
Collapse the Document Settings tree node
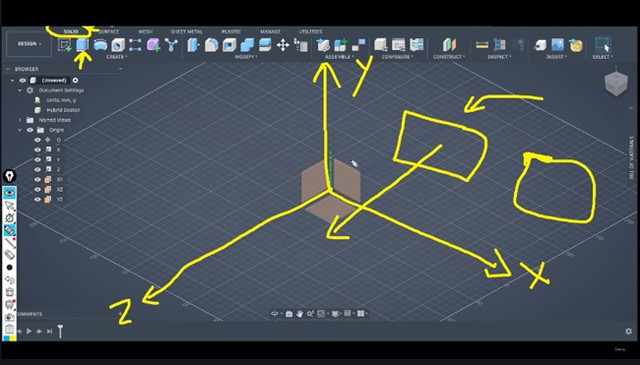(20, 90)
